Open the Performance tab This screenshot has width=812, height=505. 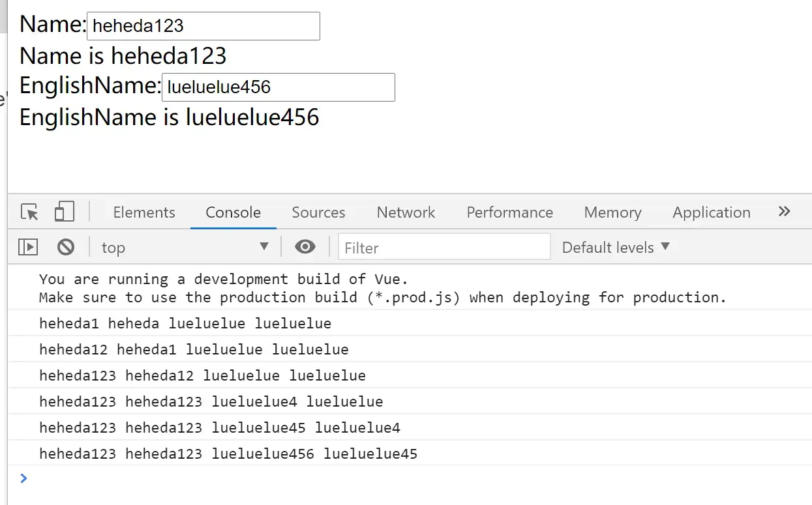[509, 212]
